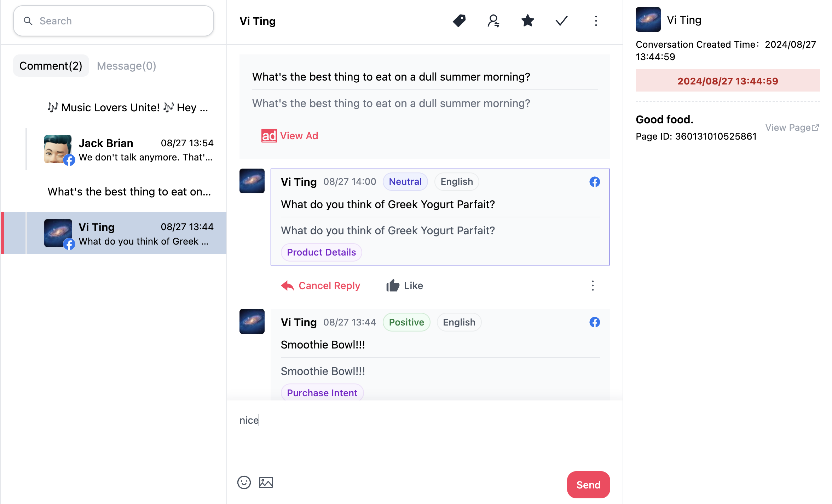Select the Comment(2) tab
832x504 pixels.
(x=51, y=66)
